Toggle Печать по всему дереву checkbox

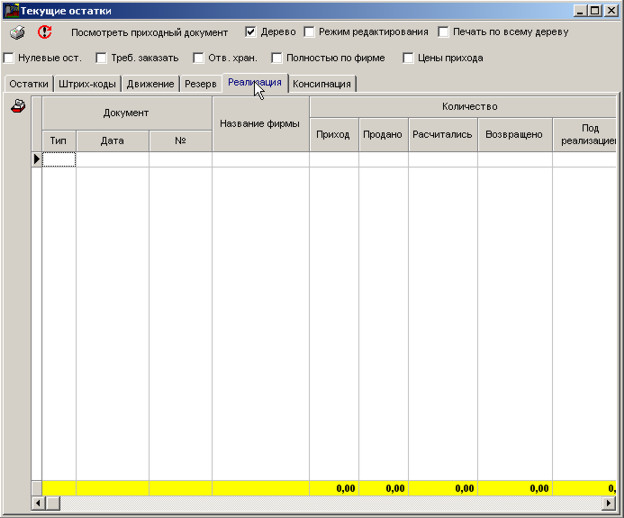444,32
